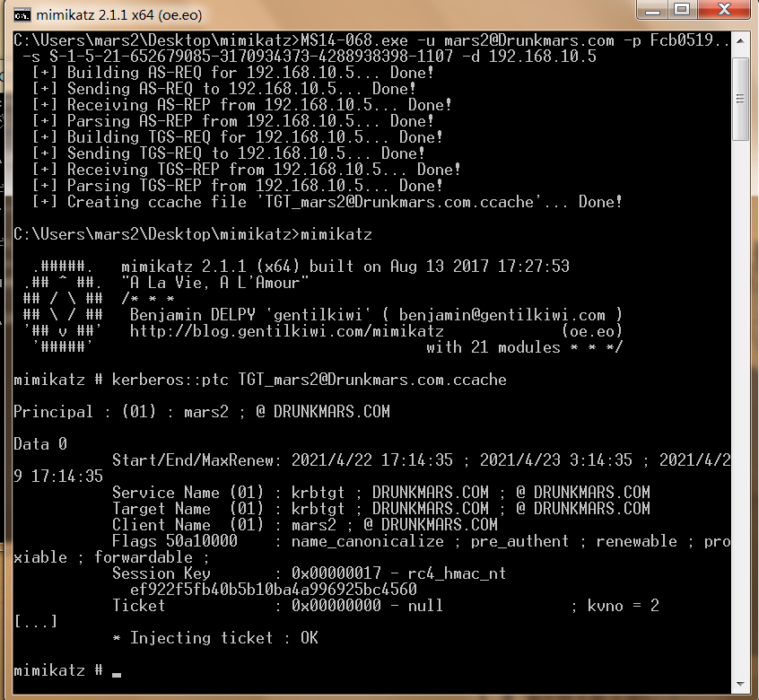Screen dimensions: 759x700
Task: Click the '* Injecting ticket : OK' line
Action: click(x=215, y=638)
